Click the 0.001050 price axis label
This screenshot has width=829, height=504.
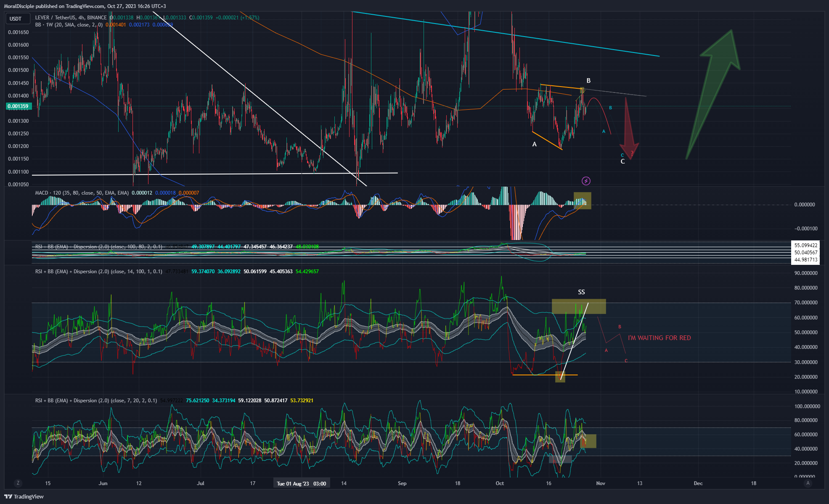(x=19, y=185)
